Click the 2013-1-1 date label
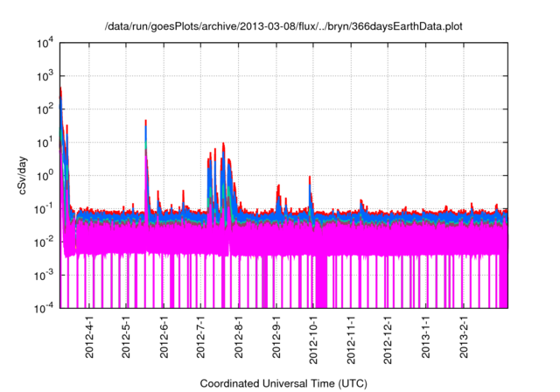 click(426, 336)
